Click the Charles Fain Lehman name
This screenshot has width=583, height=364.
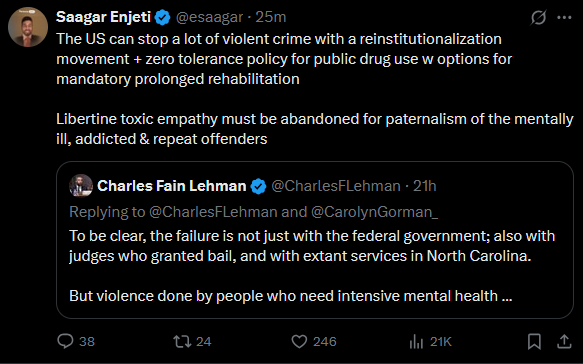[x=171, y=186]
